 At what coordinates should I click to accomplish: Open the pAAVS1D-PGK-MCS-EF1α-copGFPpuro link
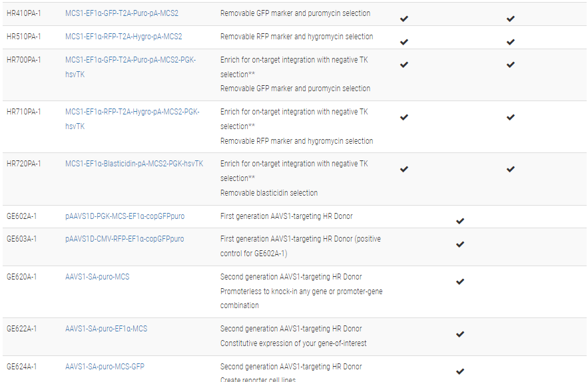coord(125,216)
